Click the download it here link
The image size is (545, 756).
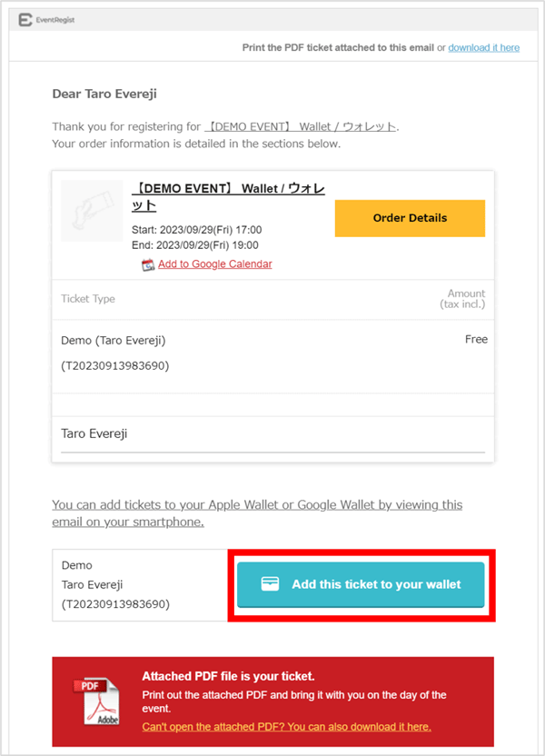point(484,47)
